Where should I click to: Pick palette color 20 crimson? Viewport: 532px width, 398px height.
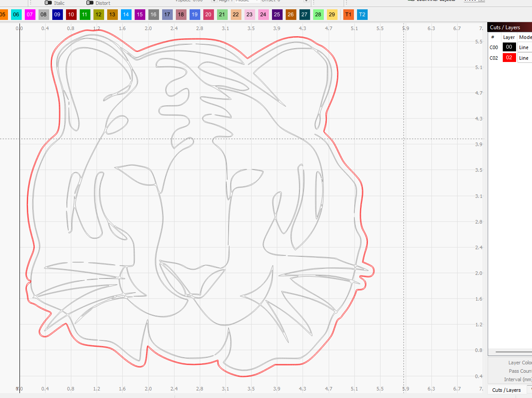click(x=208, y=15)
